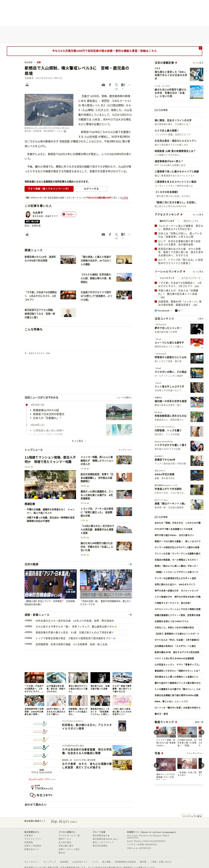Click the author 力丸祥子 avatar
Viewport: 209px width, 868px height.
(28, 214)
